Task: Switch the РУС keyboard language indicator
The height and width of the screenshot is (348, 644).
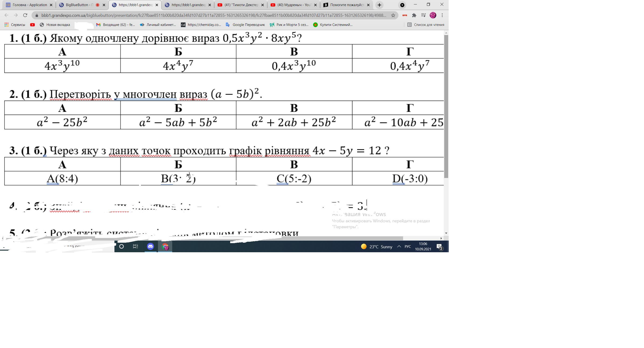Action: 408,247
